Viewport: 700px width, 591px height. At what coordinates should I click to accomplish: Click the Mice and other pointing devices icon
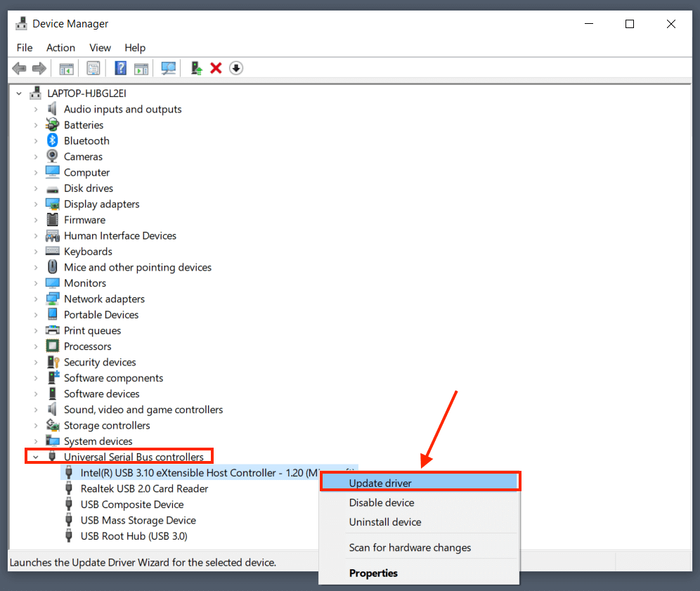(52, 267)
